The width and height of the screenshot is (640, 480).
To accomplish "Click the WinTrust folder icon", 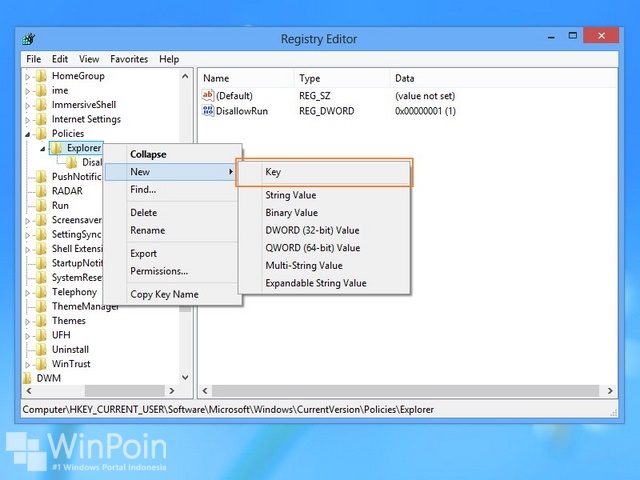I will coord(41,364).
